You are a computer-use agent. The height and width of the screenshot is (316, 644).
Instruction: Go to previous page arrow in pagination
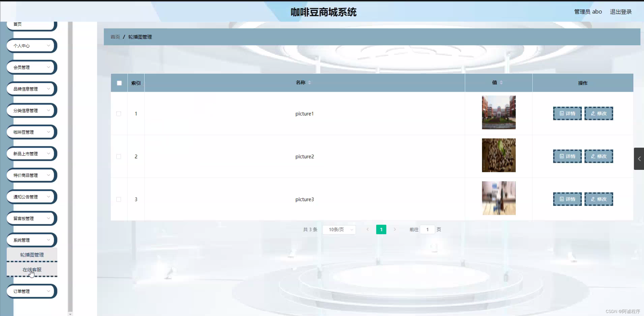368,229
